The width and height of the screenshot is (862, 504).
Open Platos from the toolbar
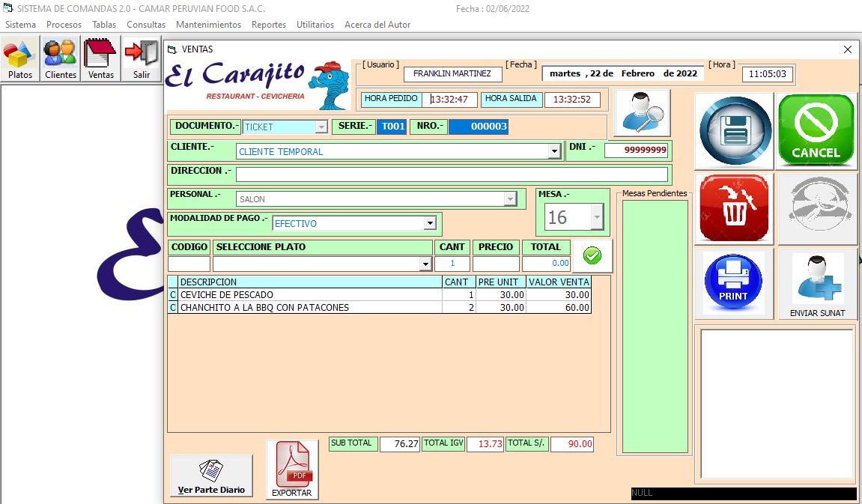coord(20,60)
